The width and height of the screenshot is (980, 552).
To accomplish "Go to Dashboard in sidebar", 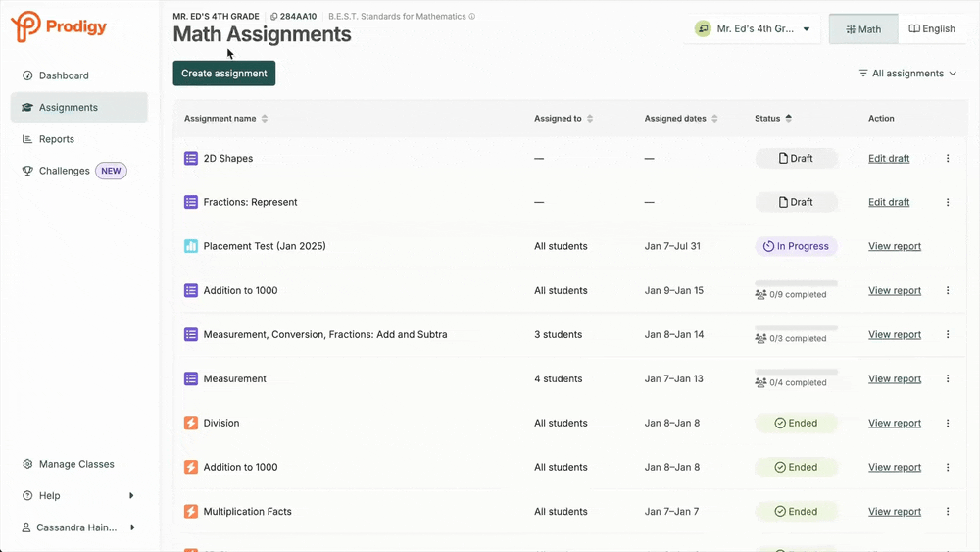I will click(64, 75).
